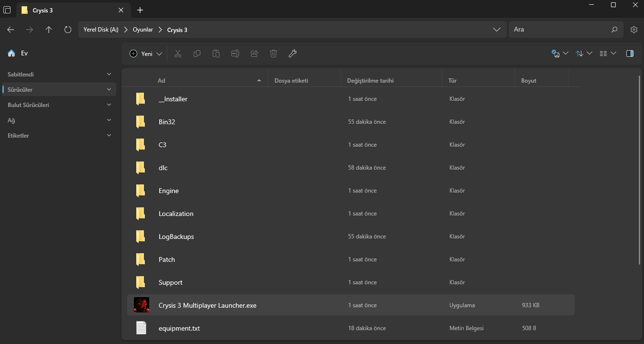
Task: Open properties with the wrench icon
Action: (x=293, y=54)
